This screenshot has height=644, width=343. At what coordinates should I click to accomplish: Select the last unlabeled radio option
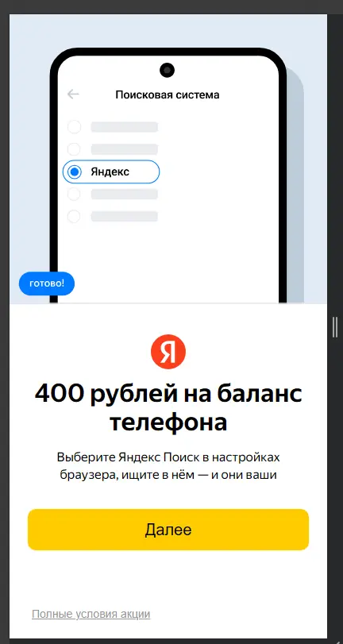click(x=74, y=217)
